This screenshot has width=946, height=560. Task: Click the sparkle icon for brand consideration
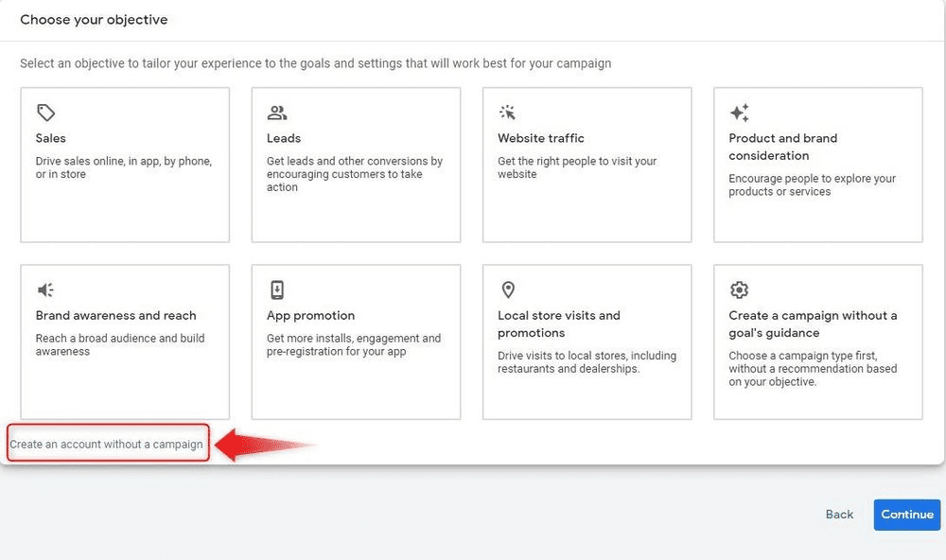tap(740, 114)
